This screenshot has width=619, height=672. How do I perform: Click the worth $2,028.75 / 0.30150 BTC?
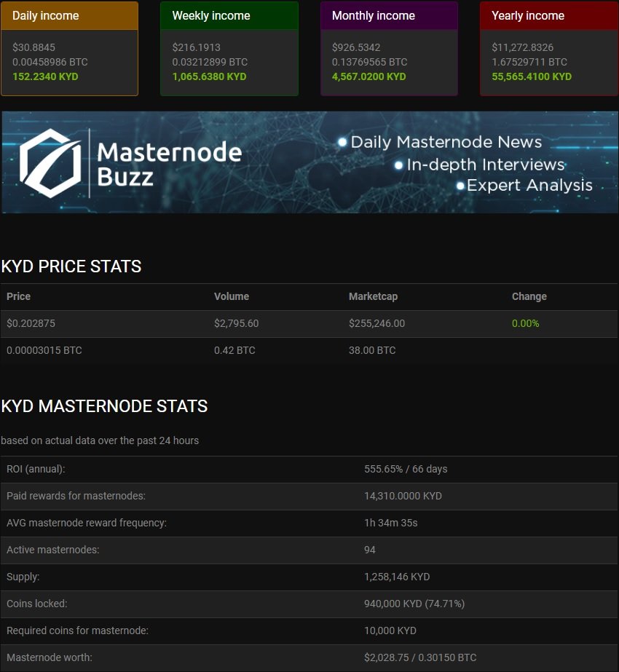tap(420, 658)
